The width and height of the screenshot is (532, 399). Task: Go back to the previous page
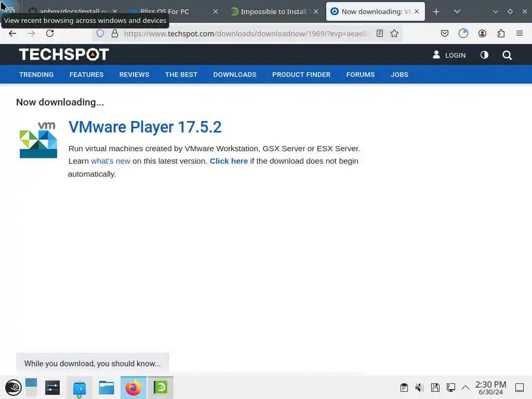point(12,33)
